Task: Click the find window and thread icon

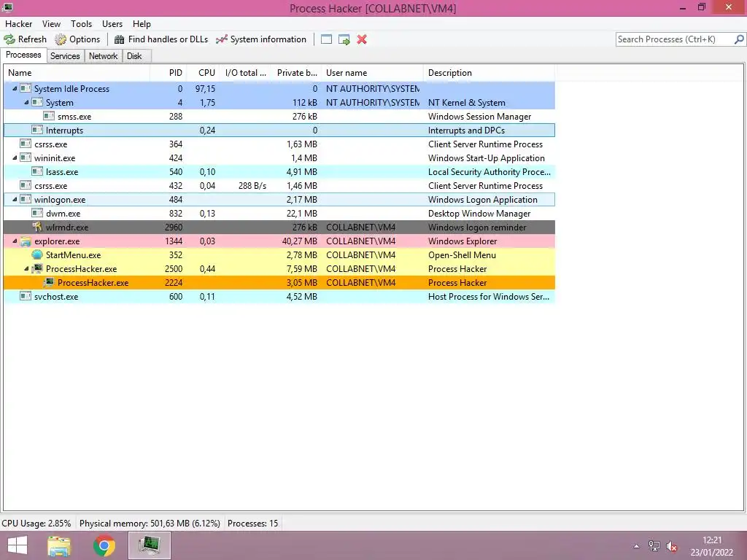Action: (x=344, y=39)
